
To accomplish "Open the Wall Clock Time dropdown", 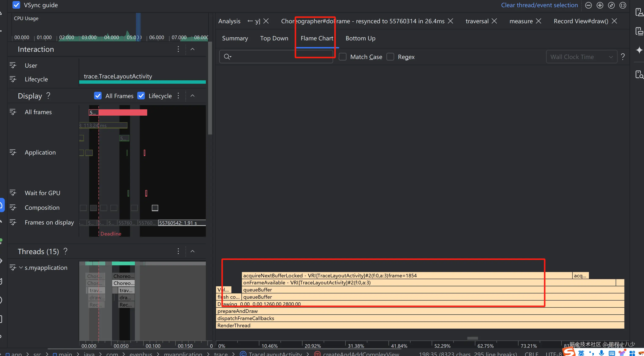I will pyautogui.click(x=582, y=57).
